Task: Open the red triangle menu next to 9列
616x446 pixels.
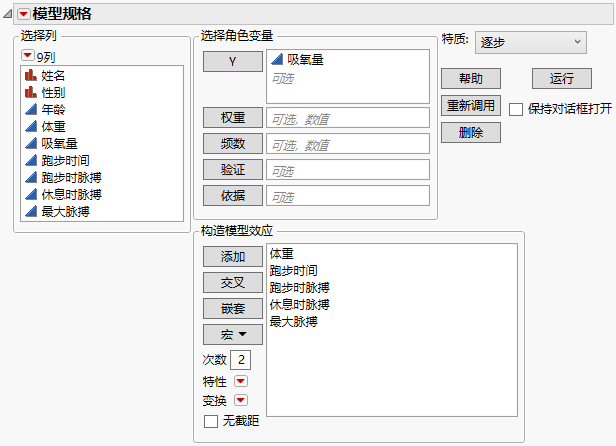Action: 28,55
